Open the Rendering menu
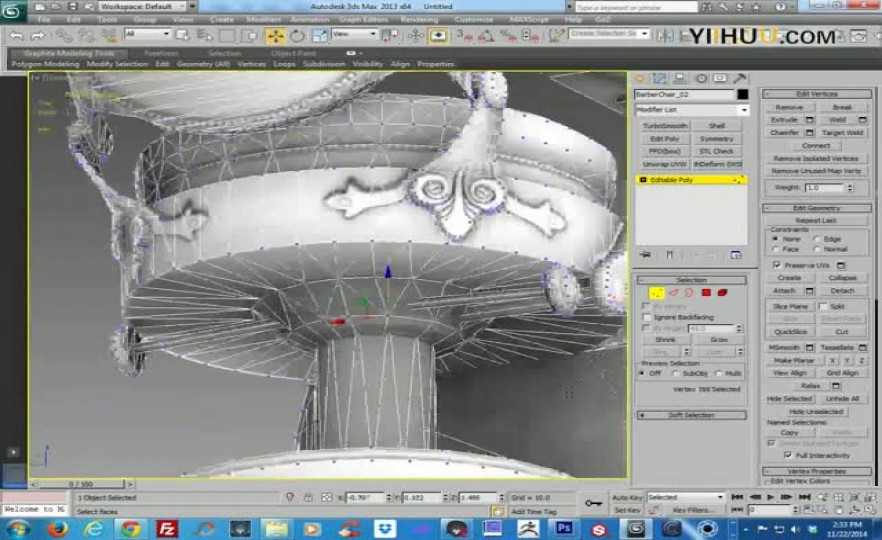The width and height of the screenshot is (882, 540). coord(419,19)
